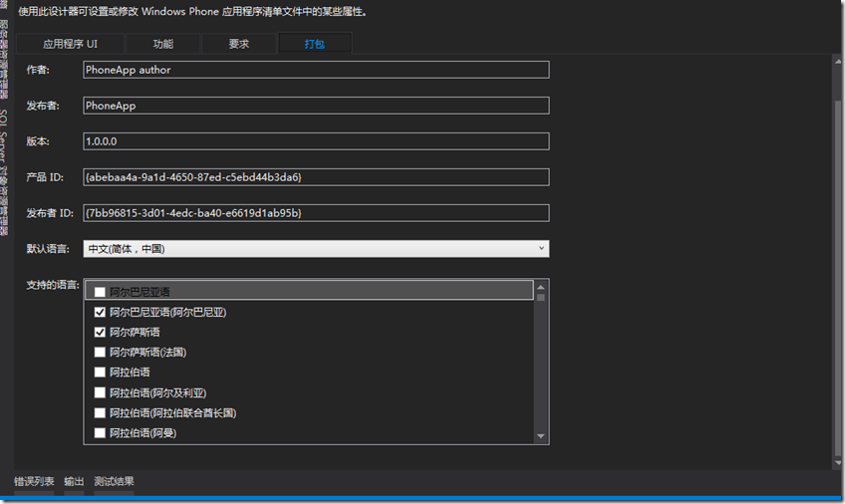Uncheck 阿尔巴尼亚语(阿尔巴尼亚) checkbox
The height and width of the screenshot is (504, 845).
[100, 312]
